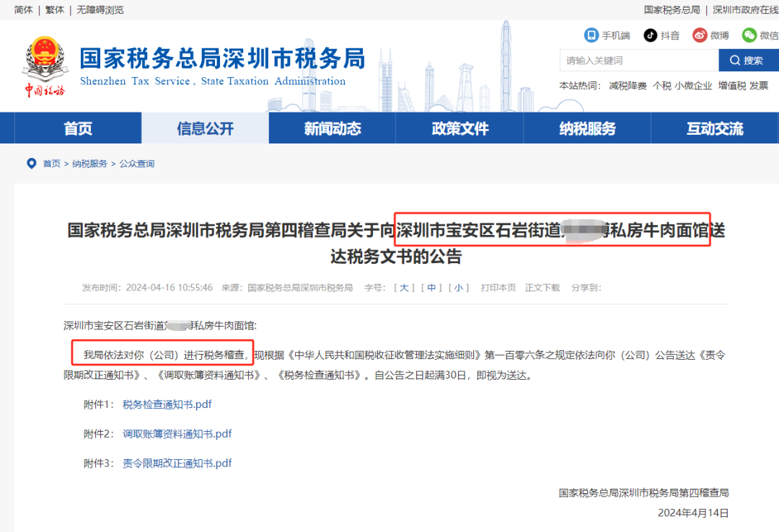Open the 纳税服务 navigation menu
This screenshot has width=779, height=532.
(587, 129)
